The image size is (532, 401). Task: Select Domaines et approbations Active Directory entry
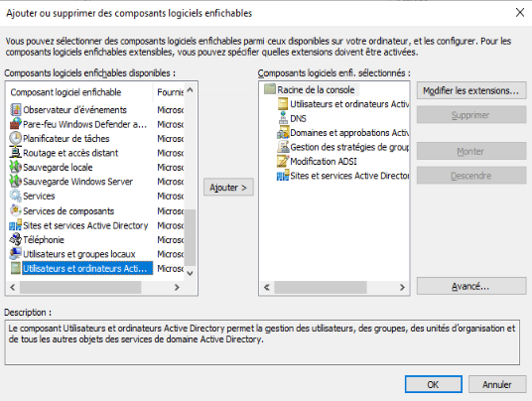coord(343,133)
